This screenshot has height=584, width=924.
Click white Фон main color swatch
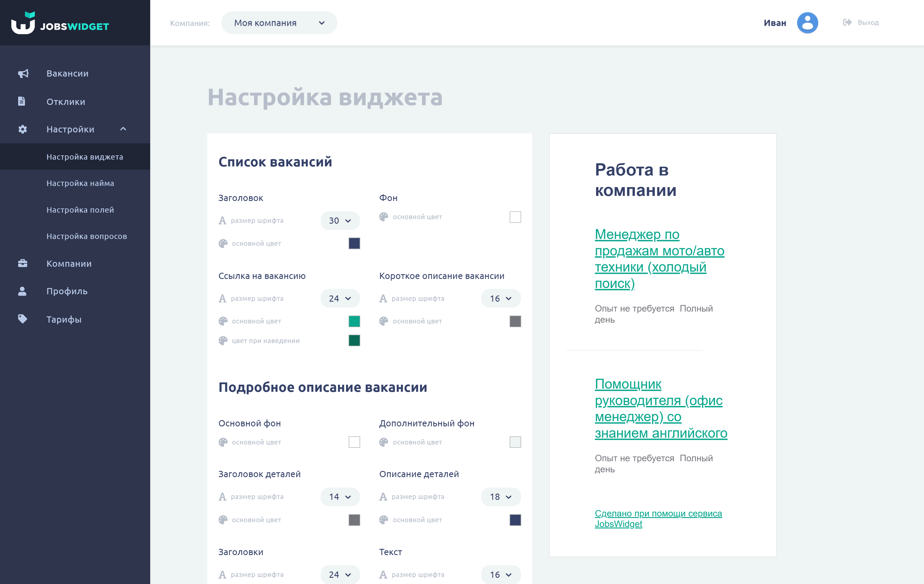(x=515, y=217)
